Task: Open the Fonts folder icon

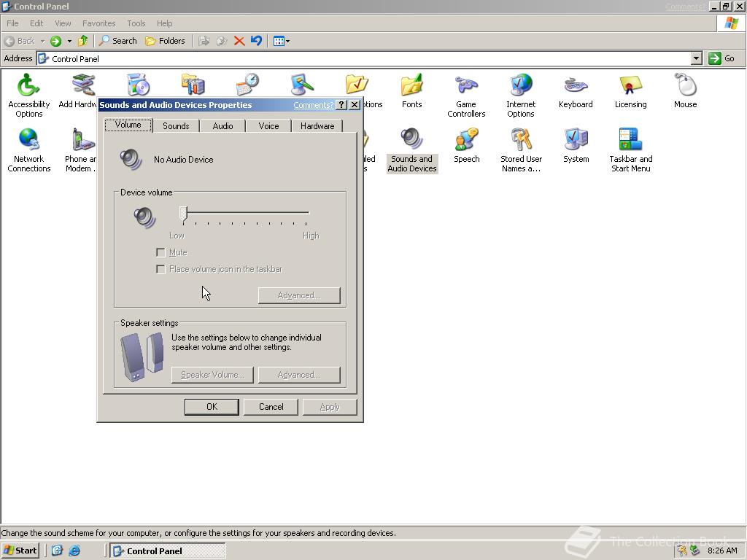Action: click(411, 91)
